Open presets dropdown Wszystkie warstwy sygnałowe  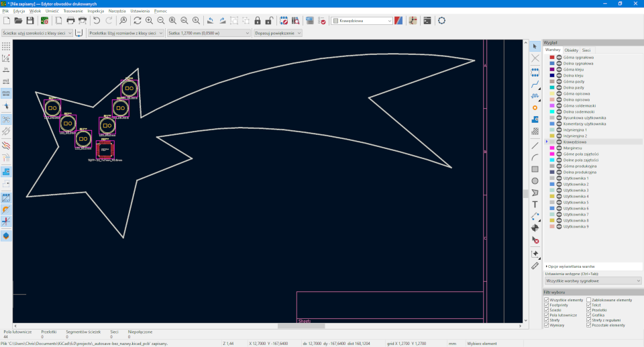click(592, 281)
